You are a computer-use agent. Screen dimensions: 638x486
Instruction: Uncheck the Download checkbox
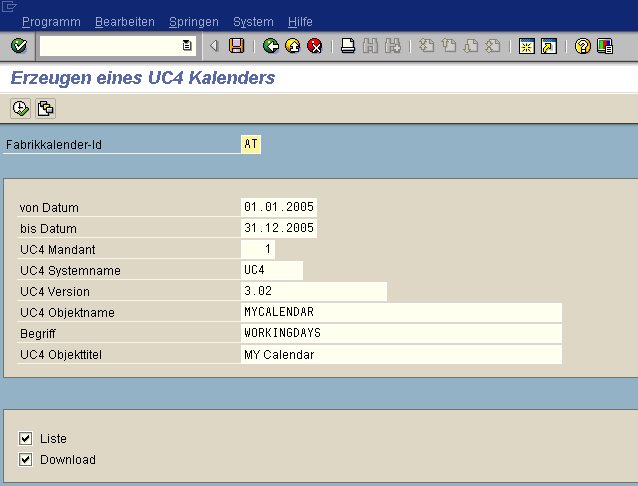tap(25, 460)
